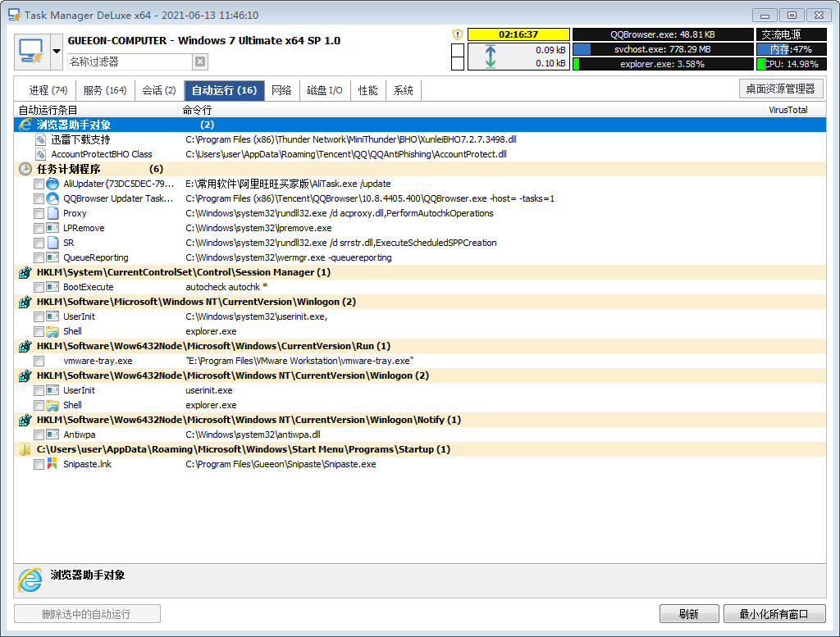Toggle vmware-tray.exe checkbox
The image size is (840, 637).
pos(39,362)
